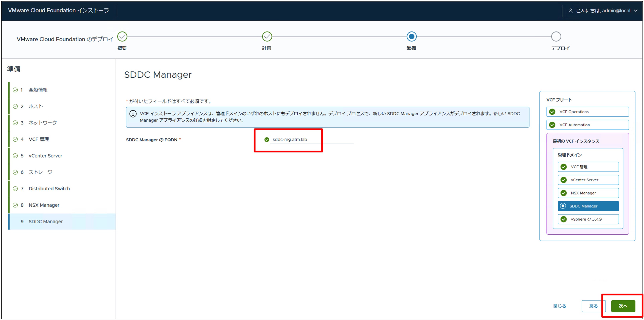
Task: Select the vSphere クラスタ card
Action: pyautogui.click(x=588, y=219)
